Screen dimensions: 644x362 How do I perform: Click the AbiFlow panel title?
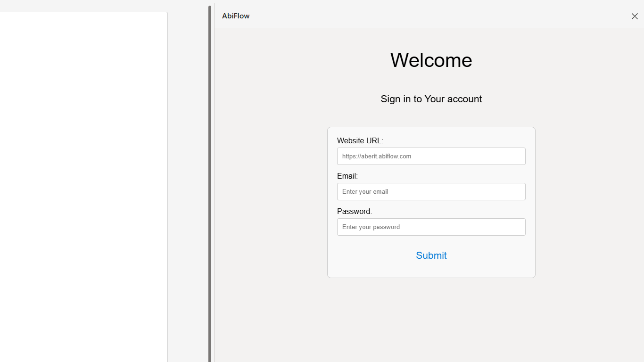click(236, 16)
